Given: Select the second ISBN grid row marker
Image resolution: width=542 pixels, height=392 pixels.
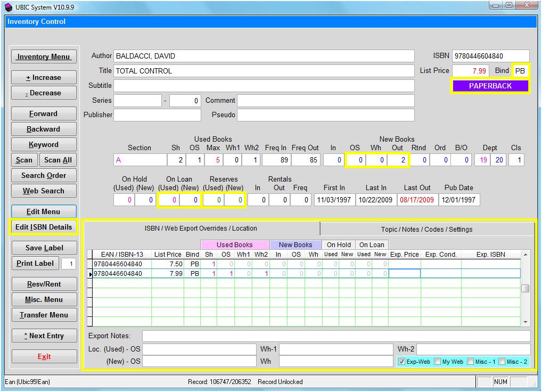Looking at the screenshot, I should (90, 274).
